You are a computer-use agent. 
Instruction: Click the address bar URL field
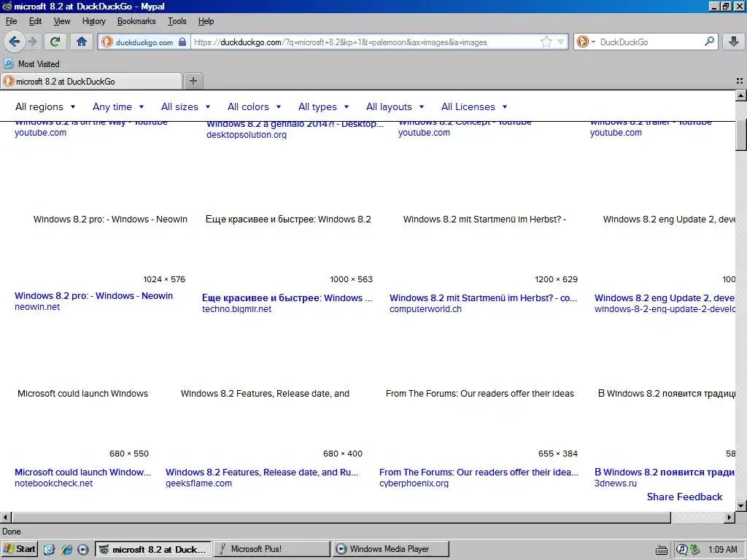[365, 42]
